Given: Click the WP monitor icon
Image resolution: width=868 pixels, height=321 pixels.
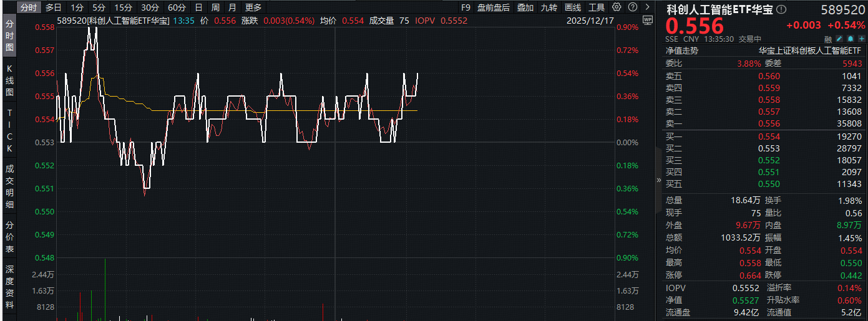Looking at the screenshot, I should [647, 20].
